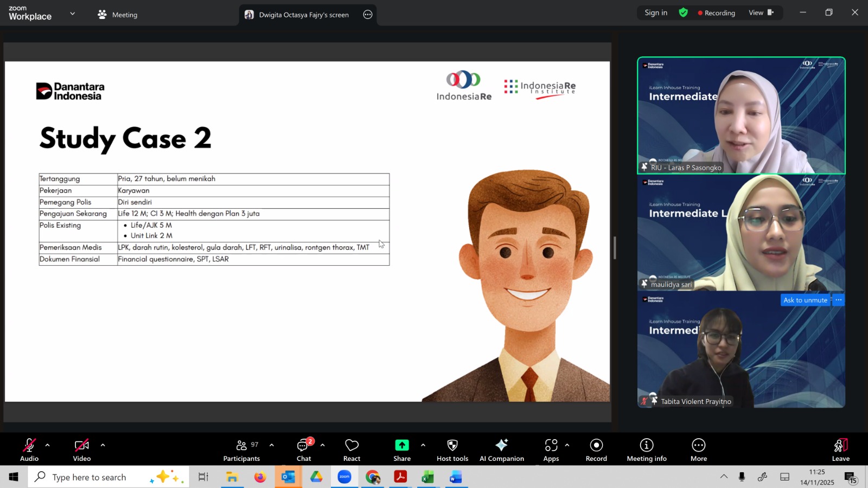Click the green Share screen icon
Viewport: 868px width, 488px height.
pyautogui.click(x=401, y=445)
